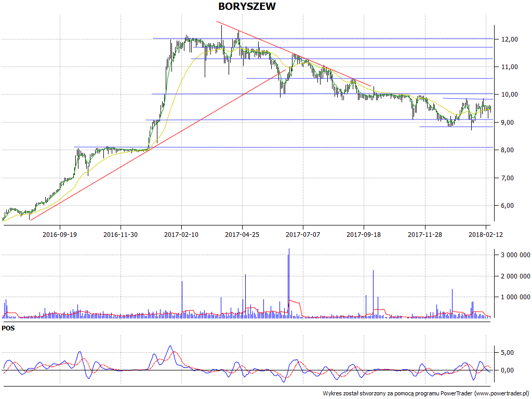This screenshot has height=399, width=532.
Task: Select the 5,00 oscillator axis label
Action: pyautogui.click(x=507, y=353)
